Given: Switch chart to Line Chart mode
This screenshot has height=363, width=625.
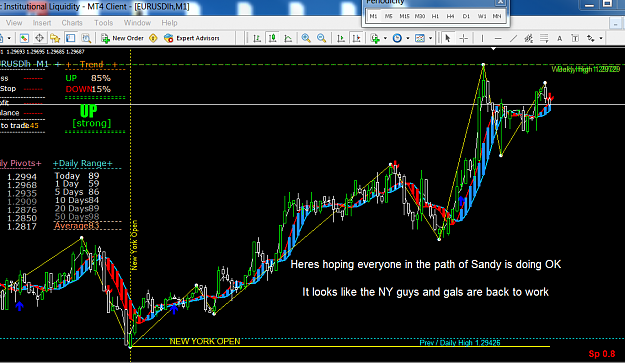Looking at the screenshot, I should point(288,38).
